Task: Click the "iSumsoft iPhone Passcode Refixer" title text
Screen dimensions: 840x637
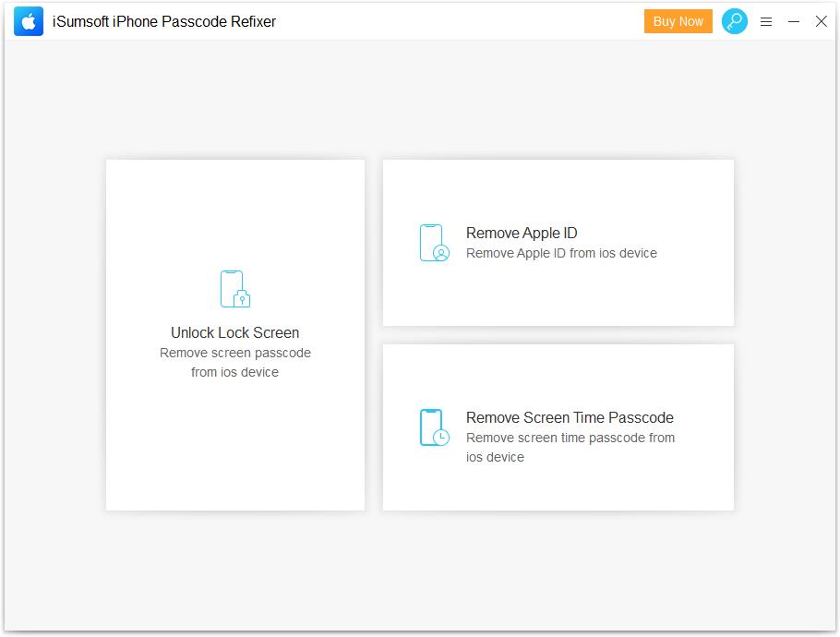Action: coord(164,21)
